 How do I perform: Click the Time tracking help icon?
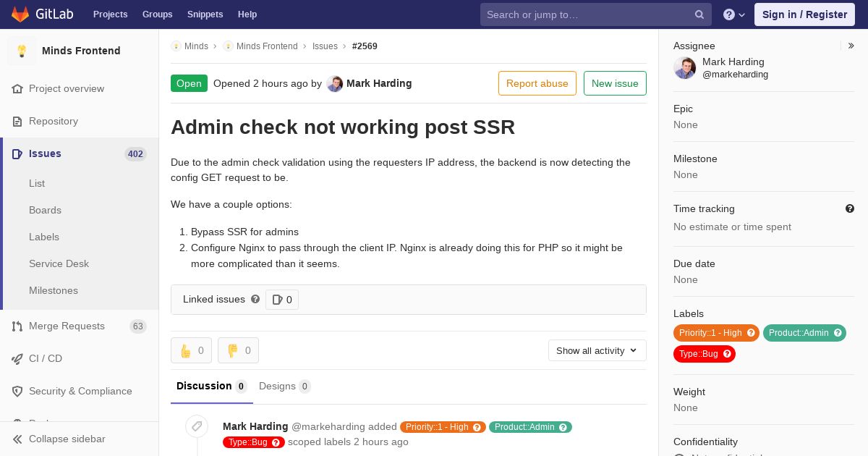coord(850,208)
